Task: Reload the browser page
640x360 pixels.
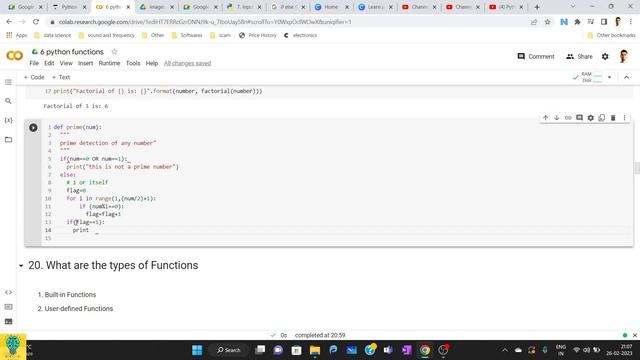Action: point(36,22)
